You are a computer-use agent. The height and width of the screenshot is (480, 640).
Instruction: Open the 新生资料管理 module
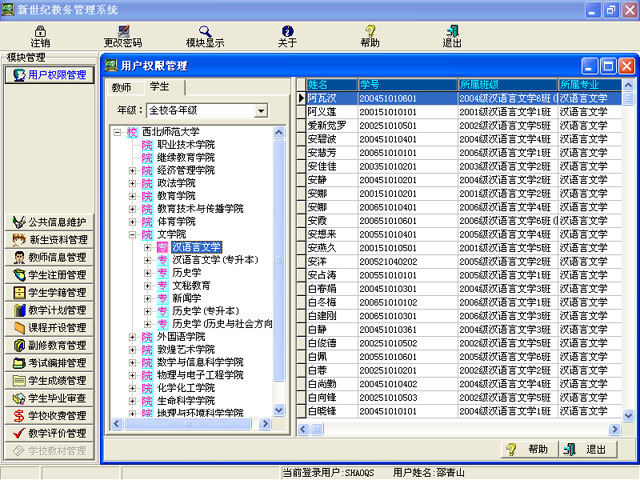tap(49, 240)
